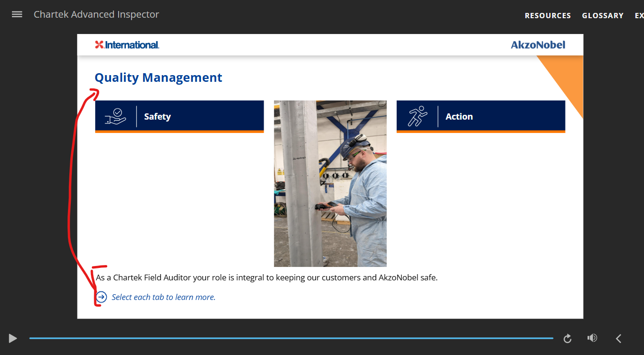Click the AkzoNobel logo
The width and height of the screenshot is (644, 355).
click(538, 45)
